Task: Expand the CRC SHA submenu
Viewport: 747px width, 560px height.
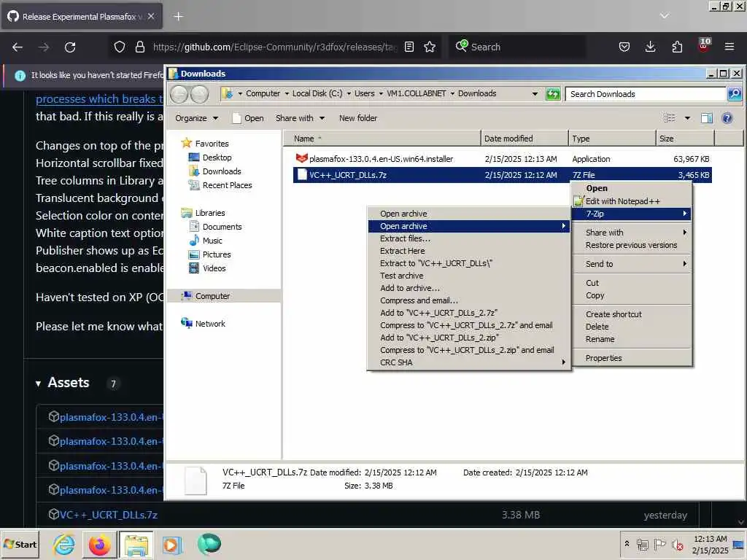Action: click(x=469, y=362)
